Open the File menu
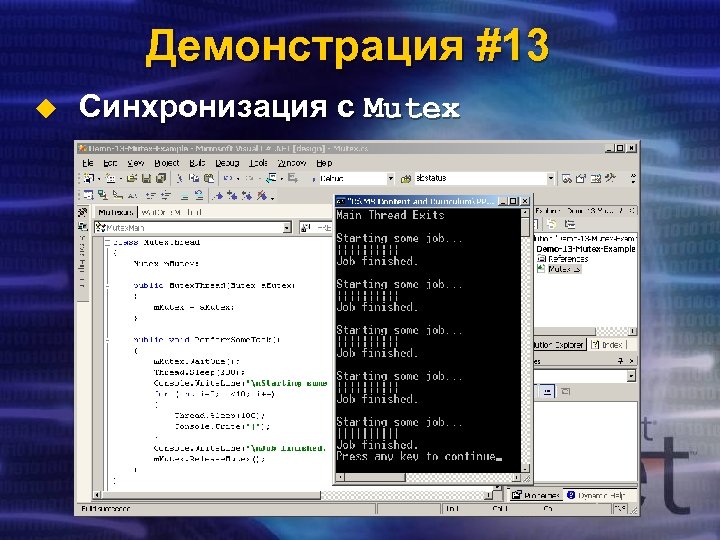The width and height of the screenshot is (720, 540). 88,163
